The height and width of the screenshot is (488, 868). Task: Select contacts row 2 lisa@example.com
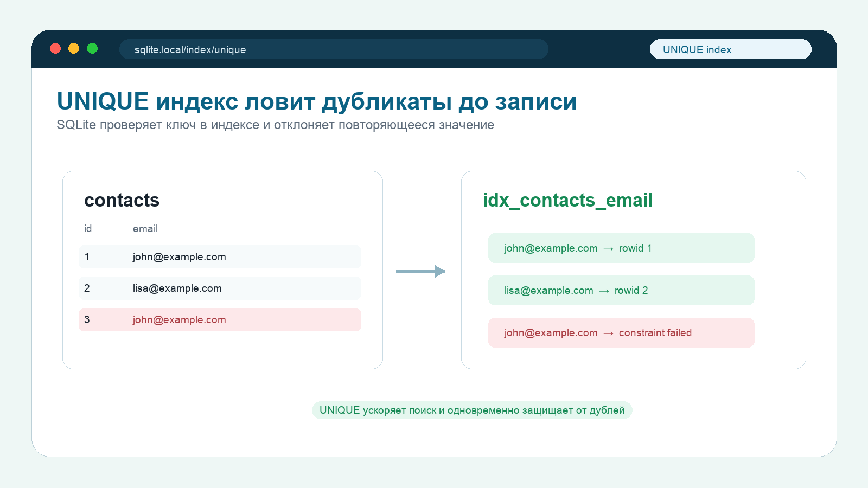tap(220, 288)
